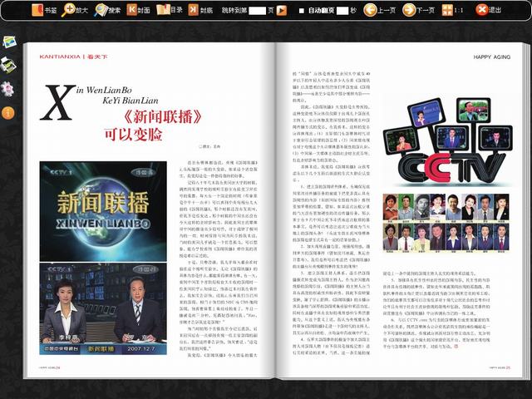Click the 书签 bookmark icon
Image resolution: width=532 pixels, height=399 pixels.
pyautogui.click(x=37, y=10)
